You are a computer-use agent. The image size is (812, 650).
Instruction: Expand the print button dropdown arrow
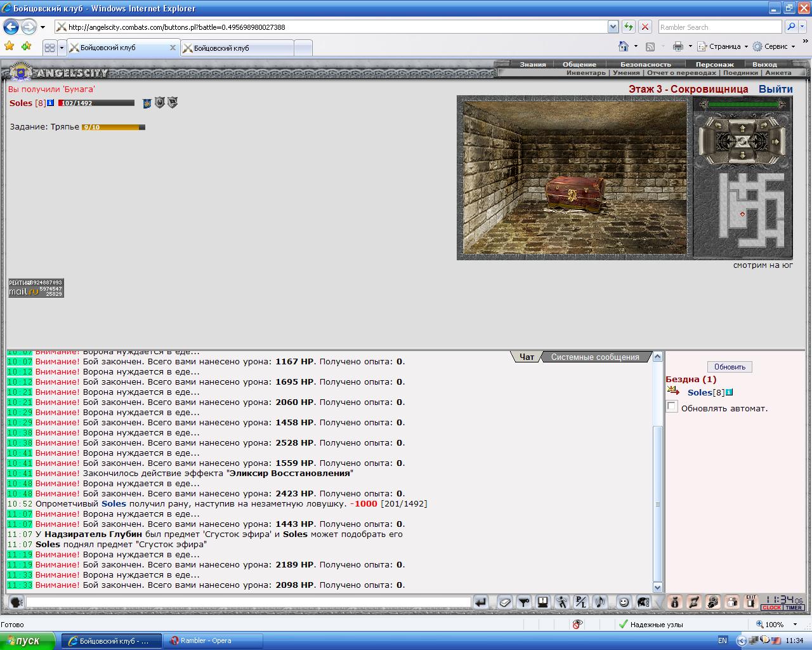pos(690,46)
